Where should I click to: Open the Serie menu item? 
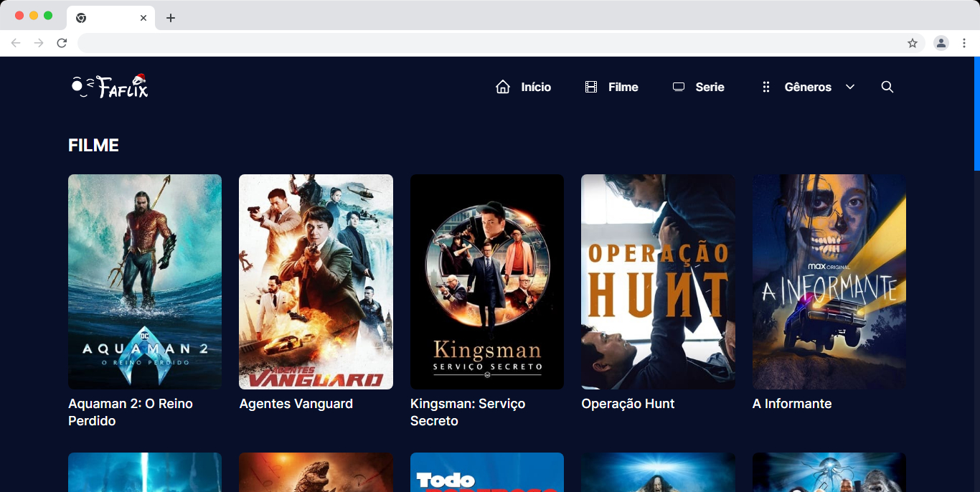(710, 87)
